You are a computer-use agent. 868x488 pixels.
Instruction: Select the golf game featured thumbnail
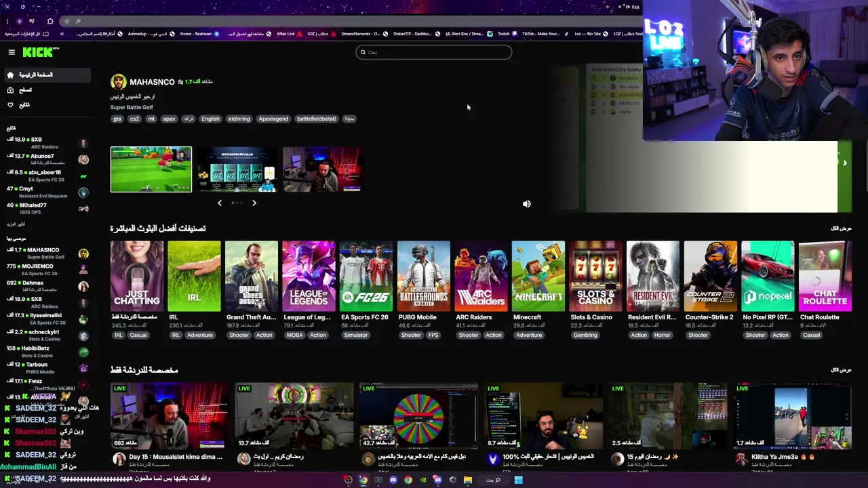[x=151, y=169]
